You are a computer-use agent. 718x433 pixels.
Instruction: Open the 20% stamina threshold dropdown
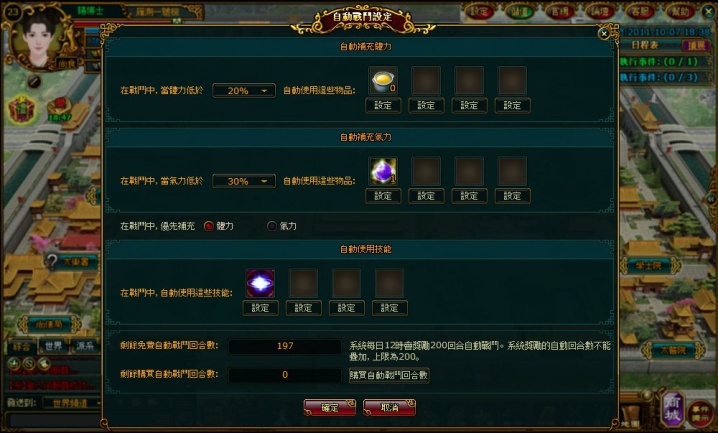pos(244,91)
